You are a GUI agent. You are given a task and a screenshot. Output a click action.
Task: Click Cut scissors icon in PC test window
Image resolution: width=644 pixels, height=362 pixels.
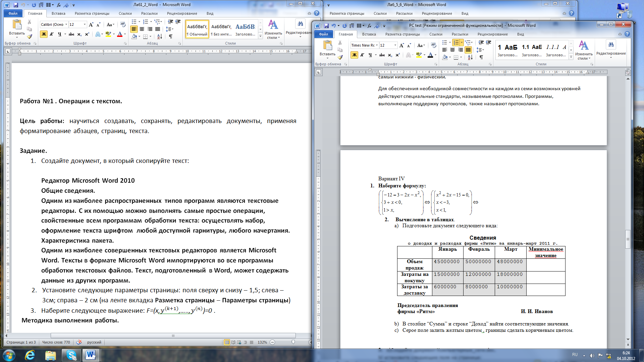coord(340,43)
